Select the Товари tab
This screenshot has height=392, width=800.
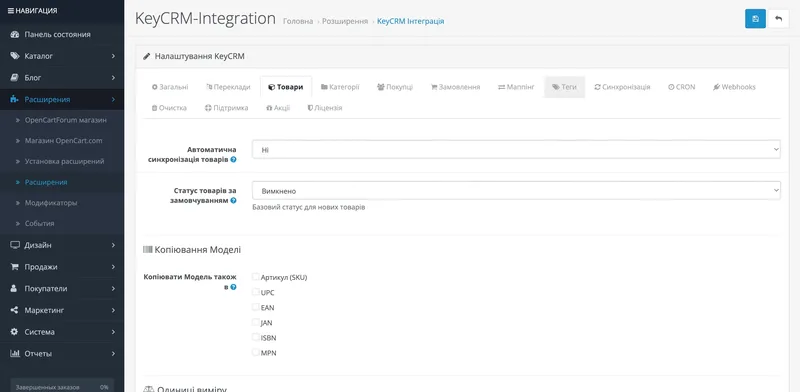point(286,87)
